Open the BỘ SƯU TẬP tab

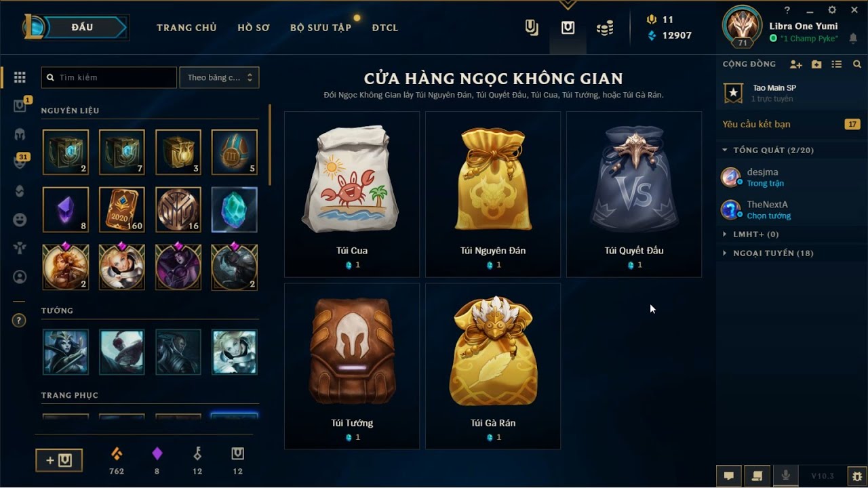click(x=321, y=28)
